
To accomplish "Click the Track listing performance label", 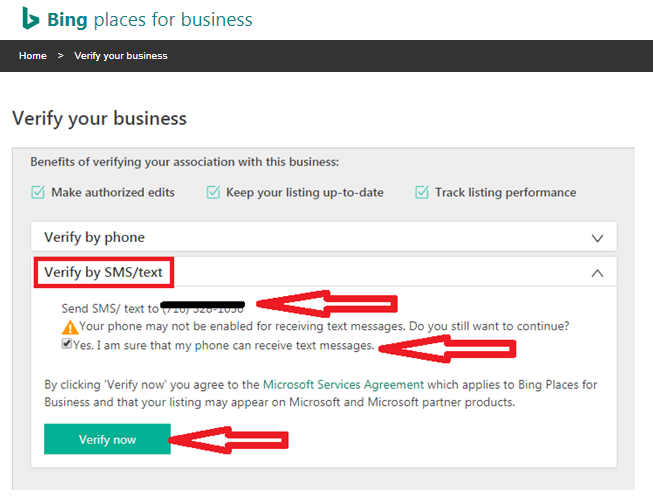I will [x=506, y=192].
